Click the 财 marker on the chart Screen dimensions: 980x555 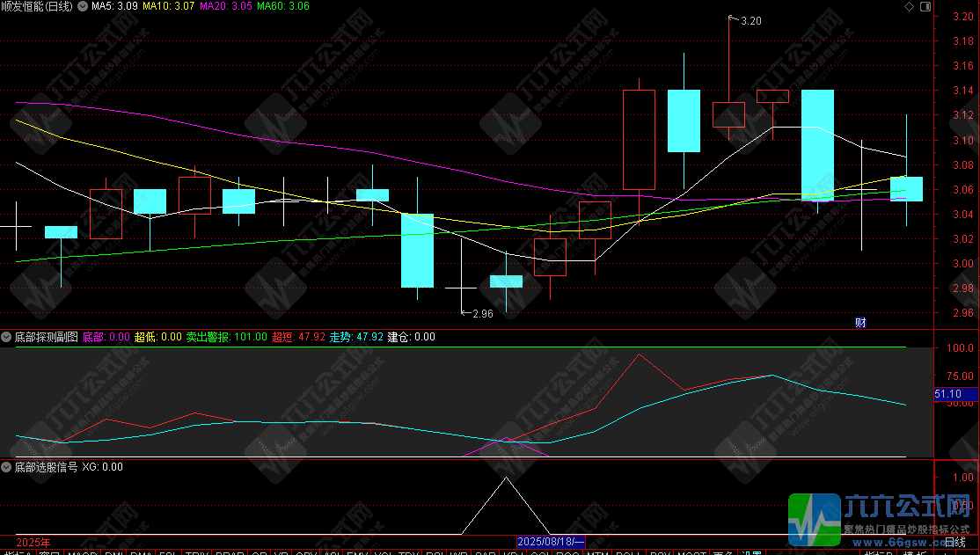pyautogui.click(x=860, y=323)
